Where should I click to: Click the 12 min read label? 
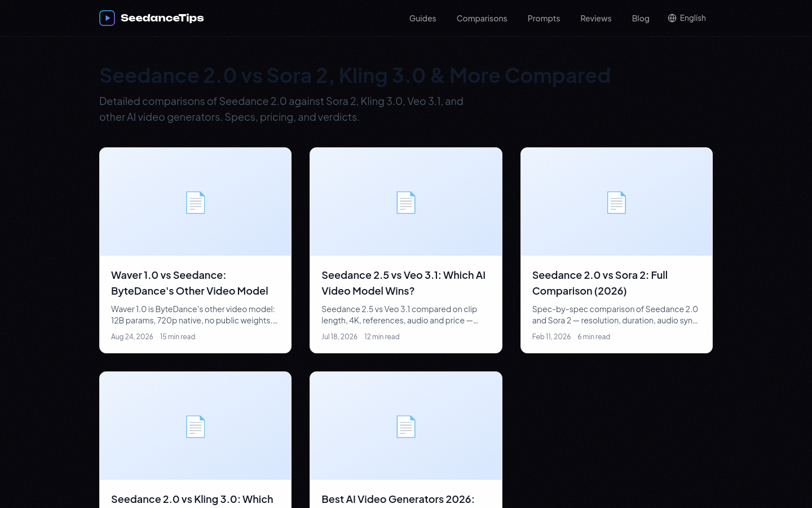coord(382,336)
